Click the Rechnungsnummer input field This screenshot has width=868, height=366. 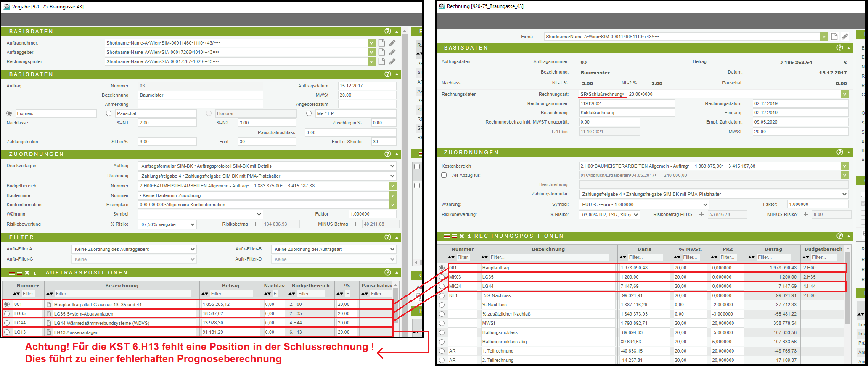click(x=626, y=103)
